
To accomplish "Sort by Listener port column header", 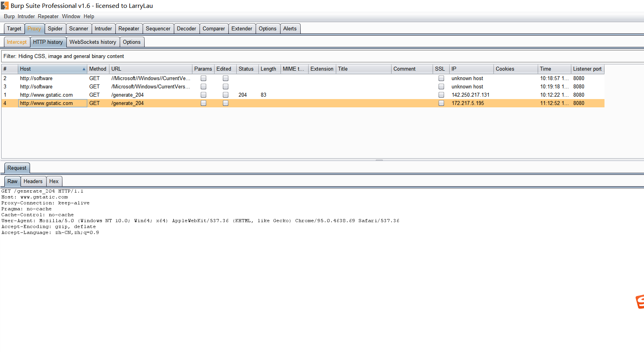I will click(x=588, y=69).
